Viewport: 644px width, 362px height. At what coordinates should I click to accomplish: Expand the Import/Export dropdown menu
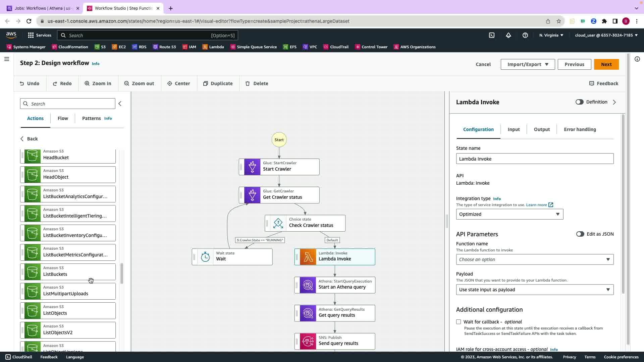[x=528, y=64]
